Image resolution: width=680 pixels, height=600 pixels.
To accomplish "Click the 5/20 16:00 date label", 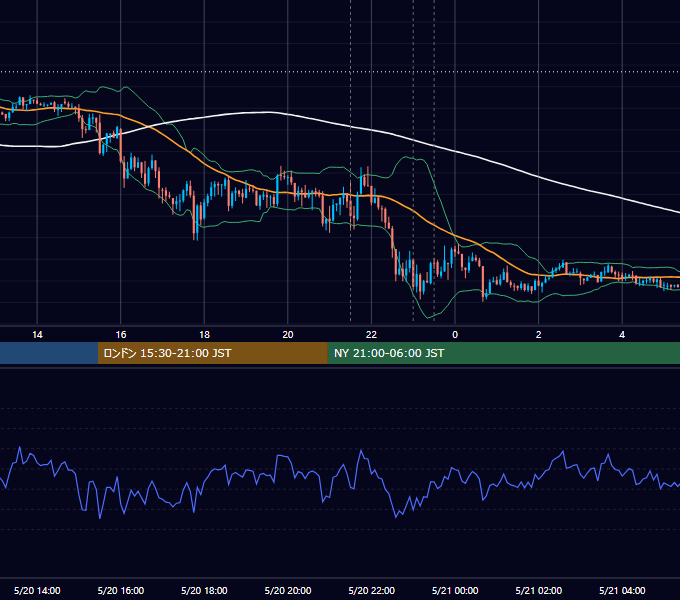I will click(x=121, y=590).
